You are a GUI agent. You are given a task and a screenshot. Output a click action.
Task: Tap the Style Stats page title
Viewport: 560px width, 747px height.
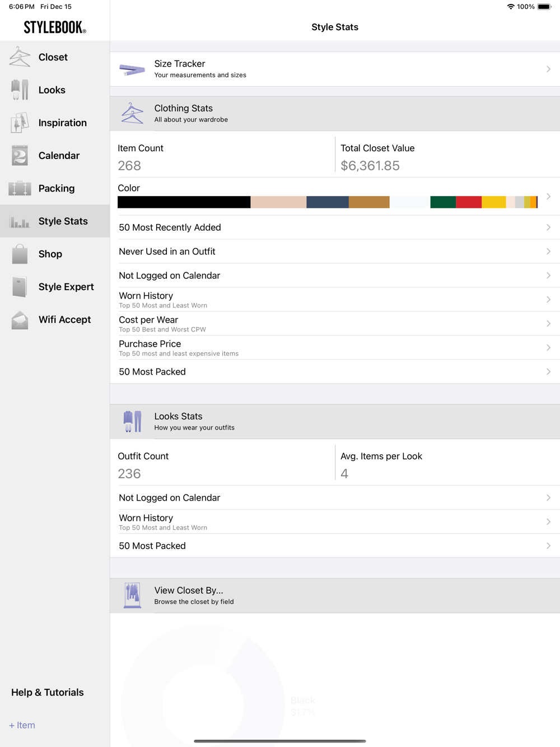coord(335,27)
